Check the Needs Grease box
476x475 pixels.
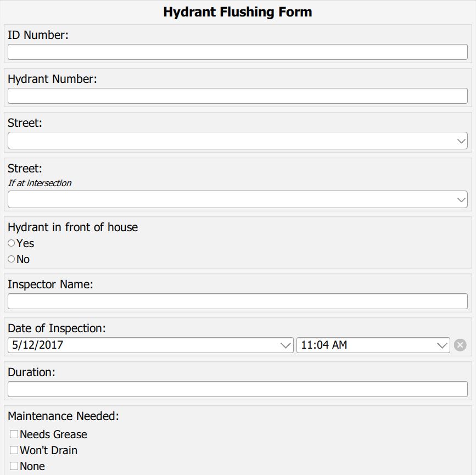coord(14,434)
